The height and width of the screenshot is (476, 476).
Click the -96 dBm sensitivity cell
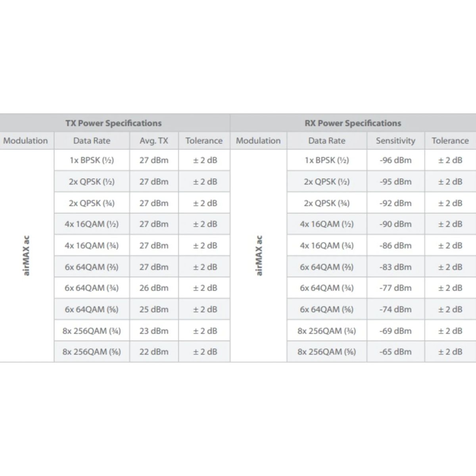[395, 160]
